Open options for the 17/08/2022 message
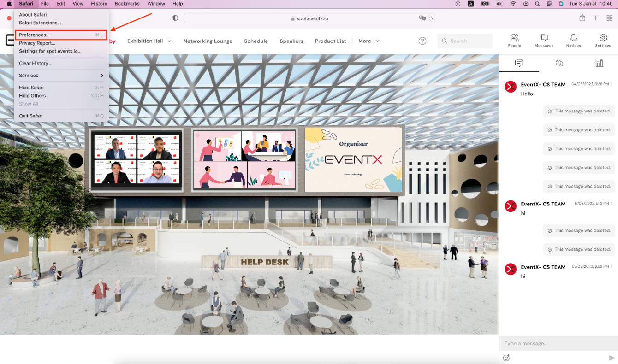This screenshot has width=618, height=364. click(x=612, y=204)
